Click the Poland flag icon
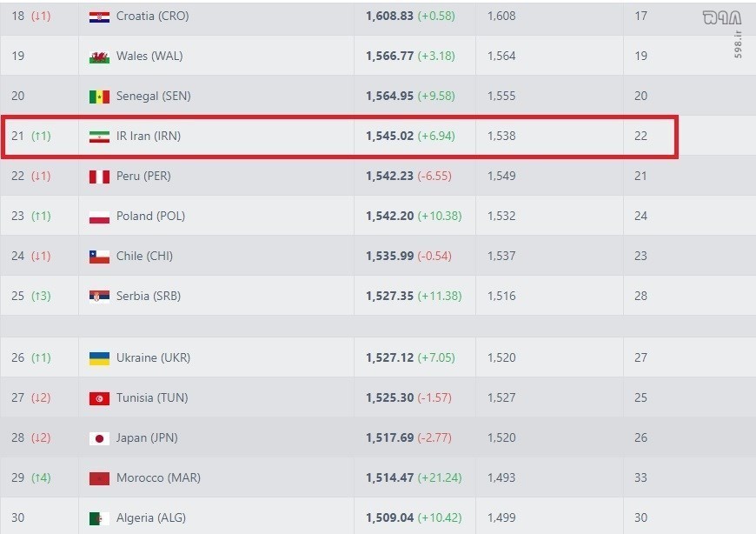This screenshot has width=756, height=534. (99, 217)
